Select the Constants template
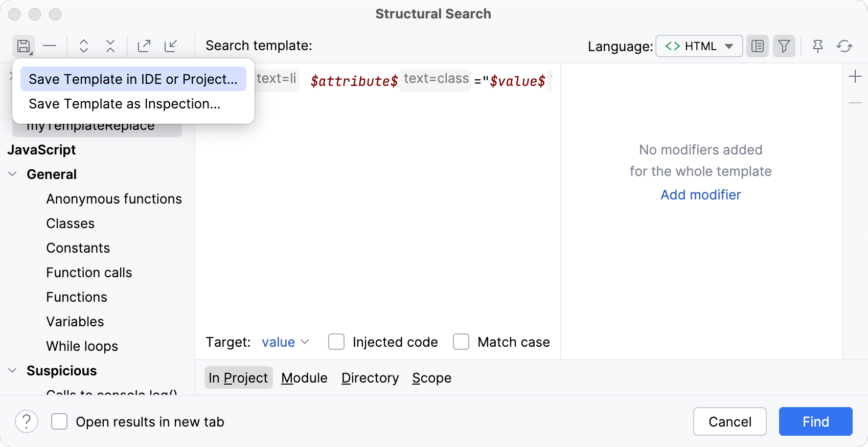Viewport: 868px width, 447px height. [x=78, y=248]
